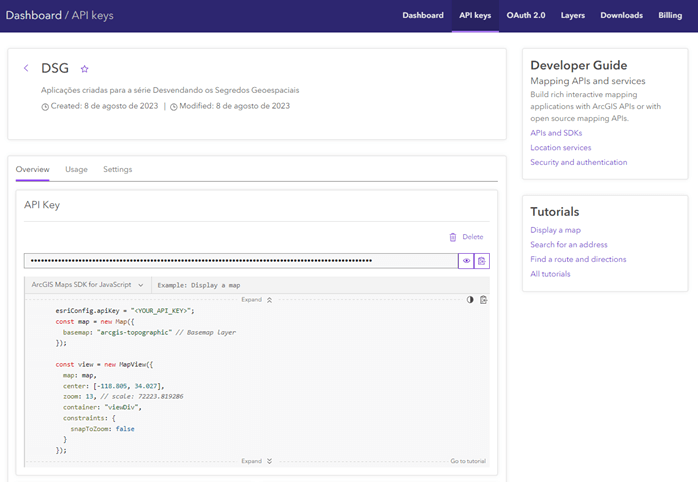This screenshot has width=698, height=482.
Task: Open the Layers navigation item
Action: click(573, 15)
